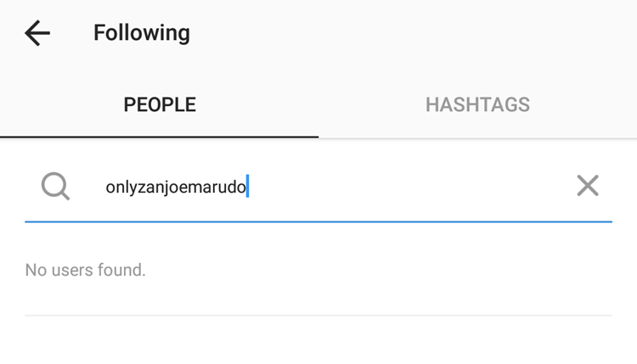The height and width of the screenshot is (364, 637).
Task: Click the 'No users found.' message
Action: coord(85,270)
